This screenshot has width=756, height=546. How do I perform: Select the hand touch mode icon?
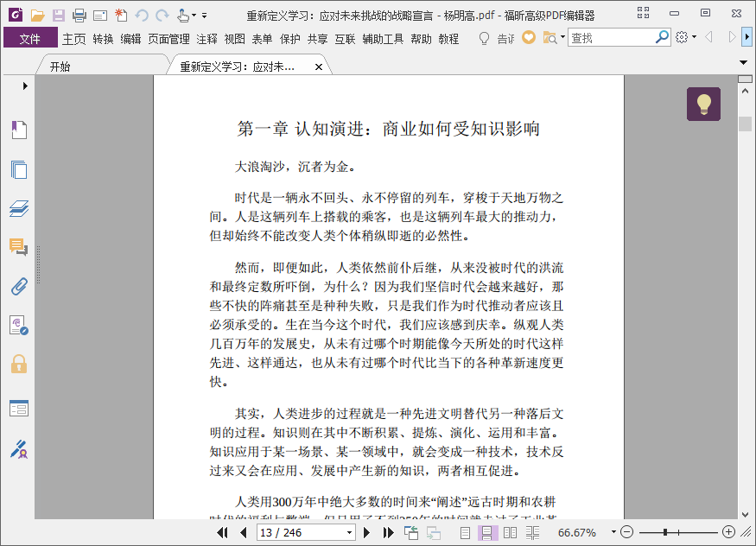point(182,16)
